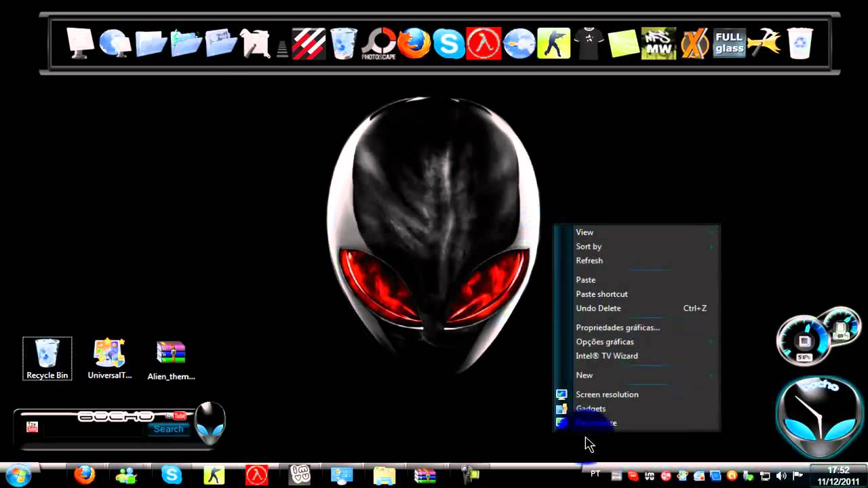Open the orange X icon in the dock
The height and width of the screenshot is (488, 868).
coord(694,43)
